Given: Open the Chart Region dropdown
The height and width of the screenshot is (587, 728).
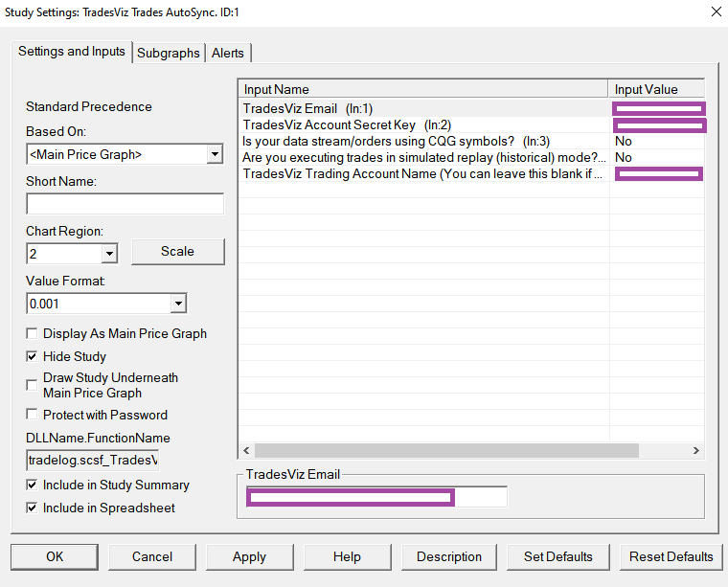Looking at the screenshot, I should 109,254.
